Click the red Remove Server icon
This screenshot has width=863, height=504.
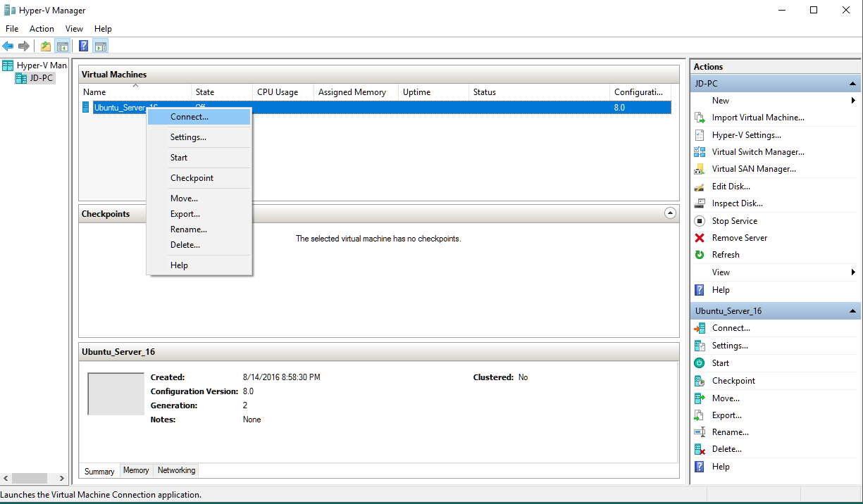point(700,238)
